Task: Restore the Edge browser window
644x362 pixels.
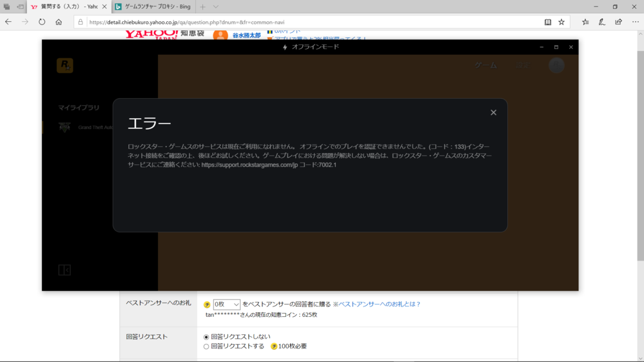Action: [615, 7]
